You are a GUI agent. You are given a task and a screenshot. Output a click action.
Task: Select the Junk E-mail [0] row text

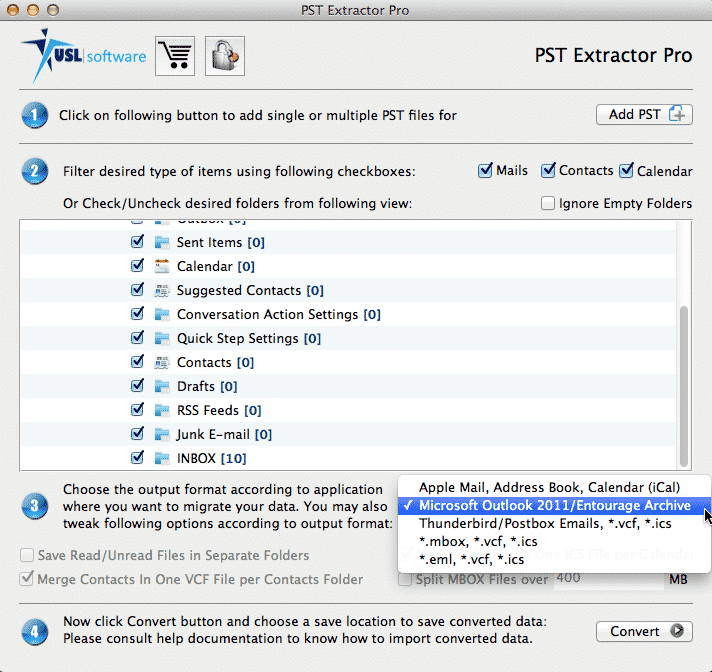point(224,435)
